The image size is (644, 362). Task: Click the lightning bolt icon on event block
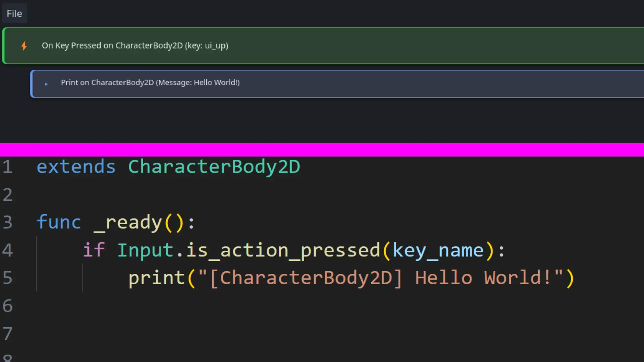(x=24, y=46)
